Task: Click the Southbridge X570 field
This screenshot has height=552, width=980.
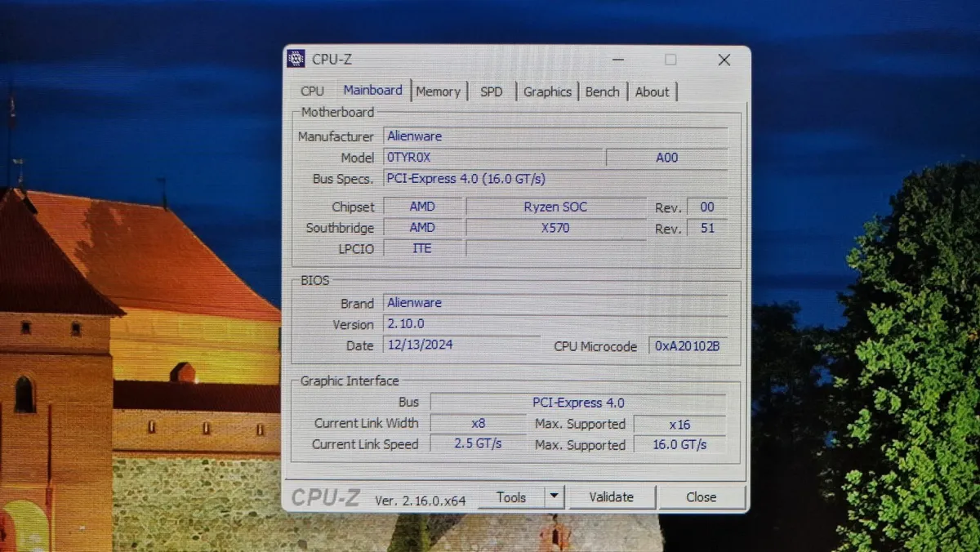Action: (555, 228)
